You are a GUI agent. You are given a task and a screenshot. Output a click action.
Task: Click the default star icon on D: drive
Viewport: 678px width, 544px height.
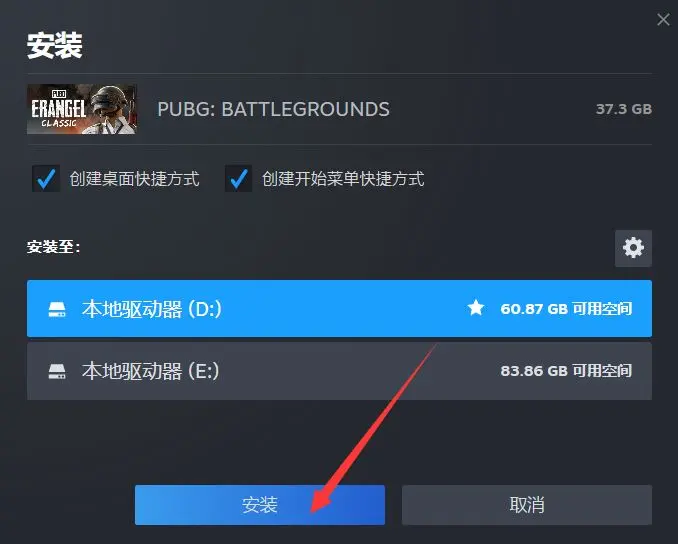476,308
